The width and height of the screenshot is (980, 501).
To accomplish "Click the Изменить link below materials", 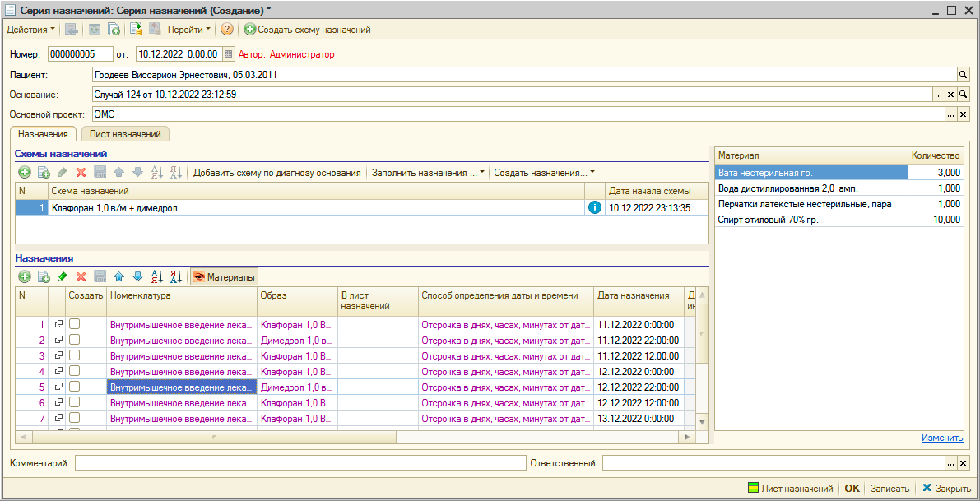I will [x=941, y=438].
